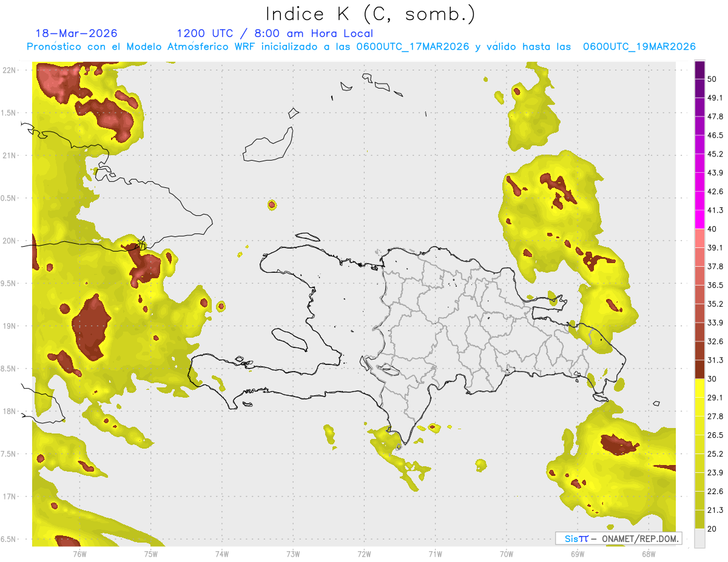Click the color scale label '39.1'
The width and height of the screenshot is (728, 562).
pyautogui.click(x=716, y=248)
